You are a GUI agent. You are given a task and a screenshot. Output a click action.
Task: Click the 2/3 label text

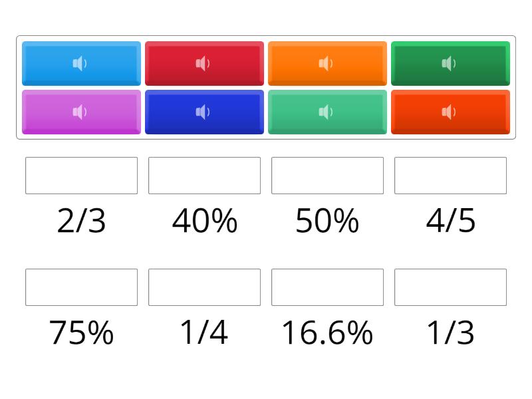(81, 221)
